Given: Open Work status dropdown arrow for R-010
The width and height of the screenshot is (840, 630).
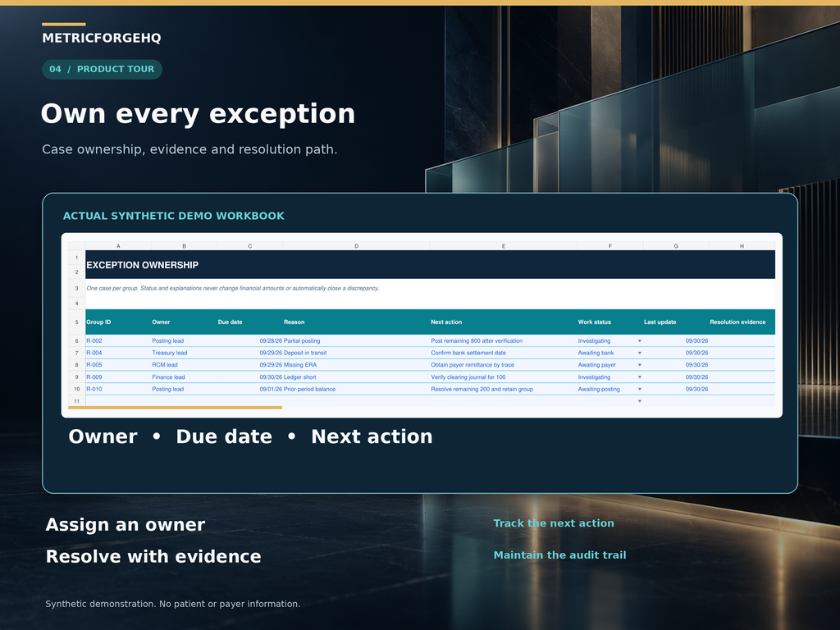Looking at the screenshot, I should pos(639,390).
